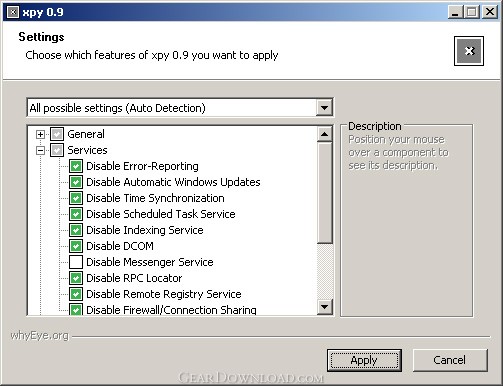Toggle the Services group checkbox
This screenshot has height=386, width=503.
(57, 150)
